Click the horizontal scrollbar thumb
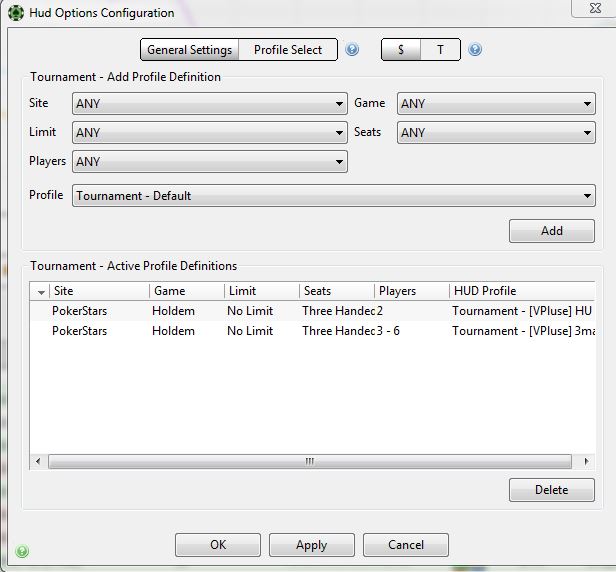616x572 pixels. pyautogui.click(x=310, y=462)
